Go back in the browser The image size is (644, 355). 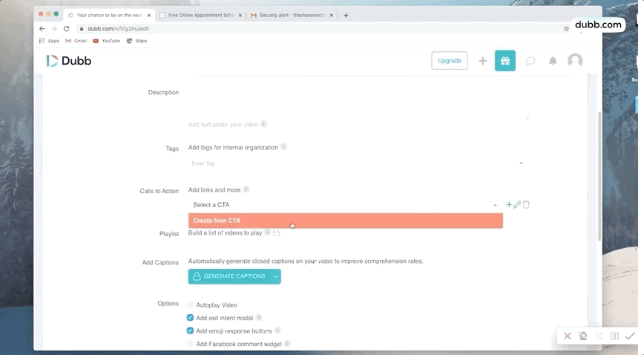pyautogui.click(x=42, y=29)
